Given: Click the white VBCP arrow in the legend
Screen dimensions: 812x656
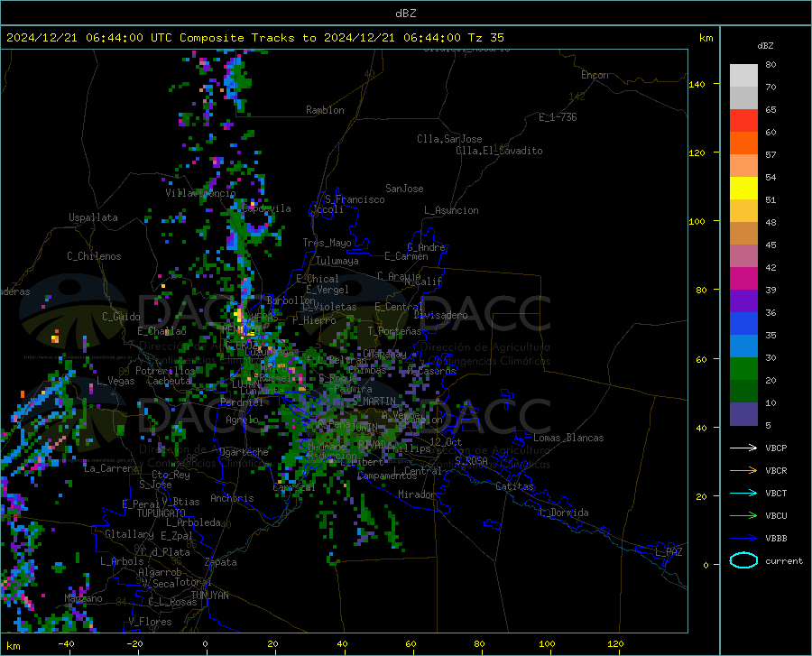Looking at the screenshot, I should pyautogui.click(x=743, y=448).
